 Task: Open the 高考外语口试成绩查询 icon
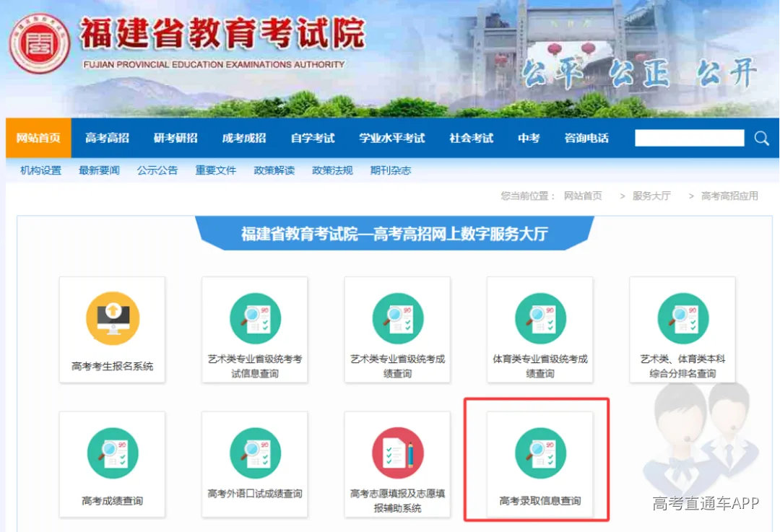pyautogui.click(x=255, y=453)
